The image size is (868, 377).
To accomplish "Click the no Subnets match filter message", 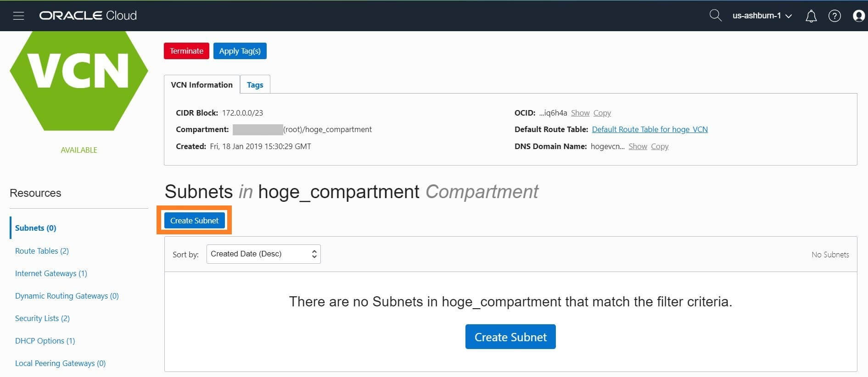I will pyautogui.click(x=510, y=302).
